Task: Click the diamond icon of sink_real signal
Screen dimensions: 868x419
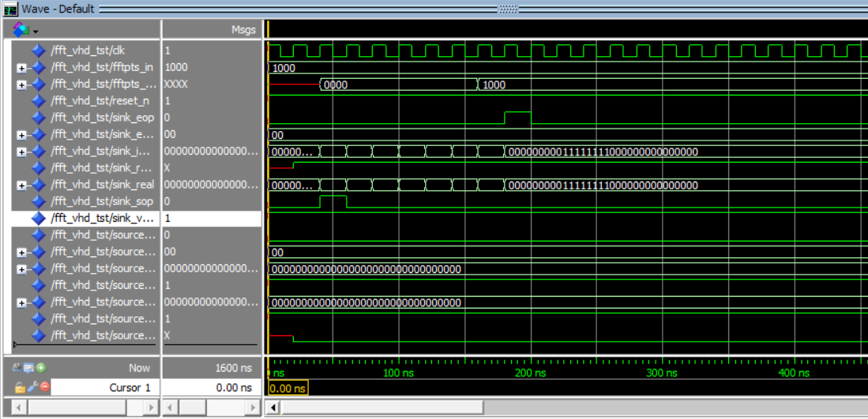Action: click(38, 185)
